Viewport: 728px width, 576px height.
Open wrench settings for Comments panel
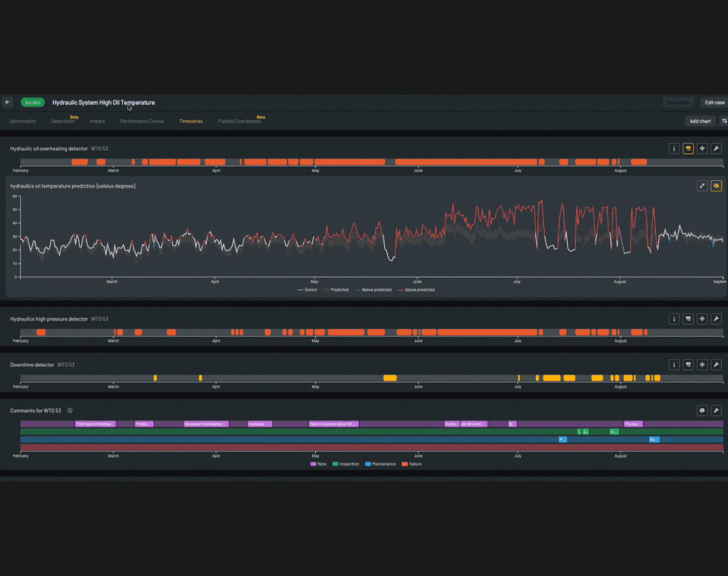716,410
